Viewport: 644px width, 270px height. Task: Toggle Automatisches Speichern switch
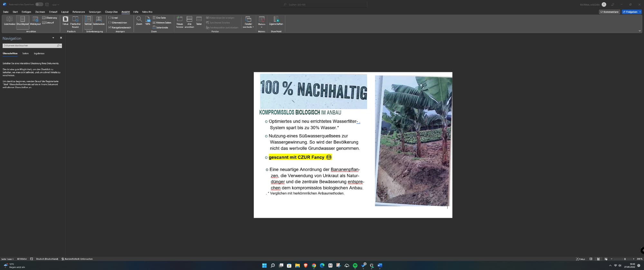click(39, 5)
